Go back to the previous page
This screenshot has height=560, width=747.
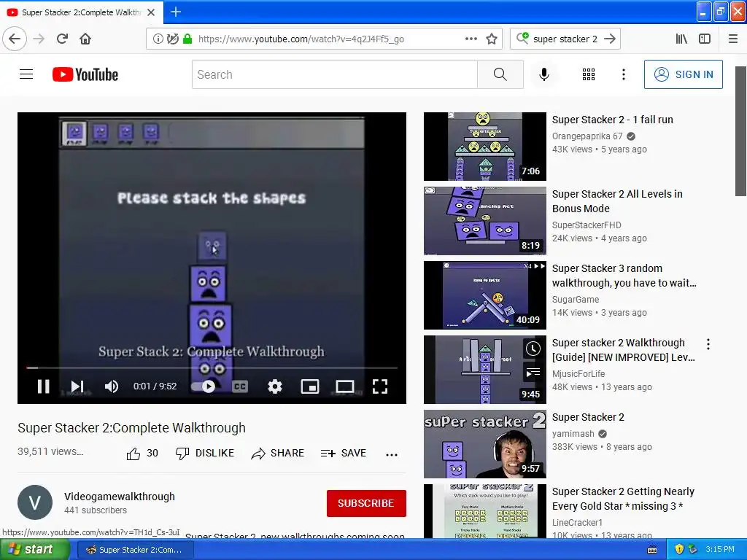[x=15, y=39]
